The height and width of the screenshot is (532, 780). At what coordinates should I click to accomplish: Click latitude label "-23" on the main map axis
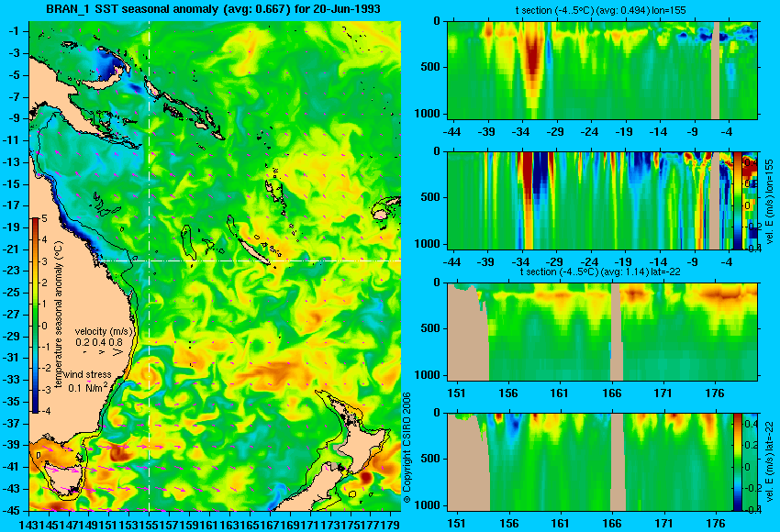[x=11, y=271]
